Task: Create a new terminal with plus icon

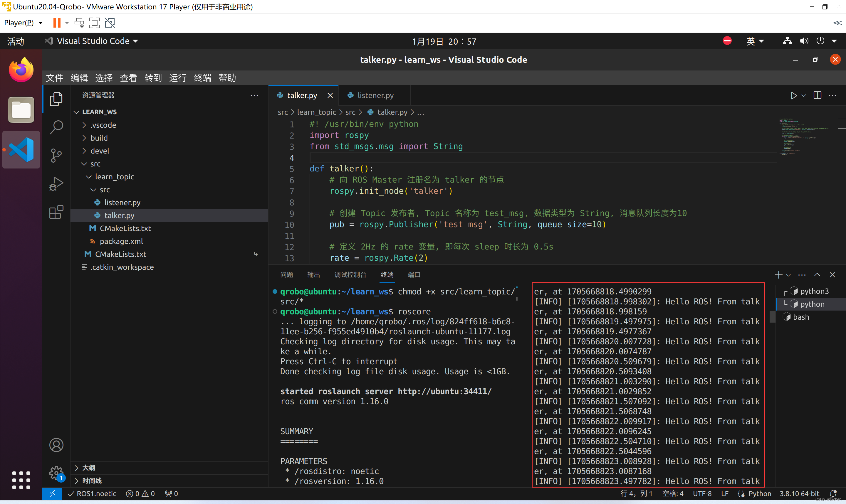Action: 778,275
